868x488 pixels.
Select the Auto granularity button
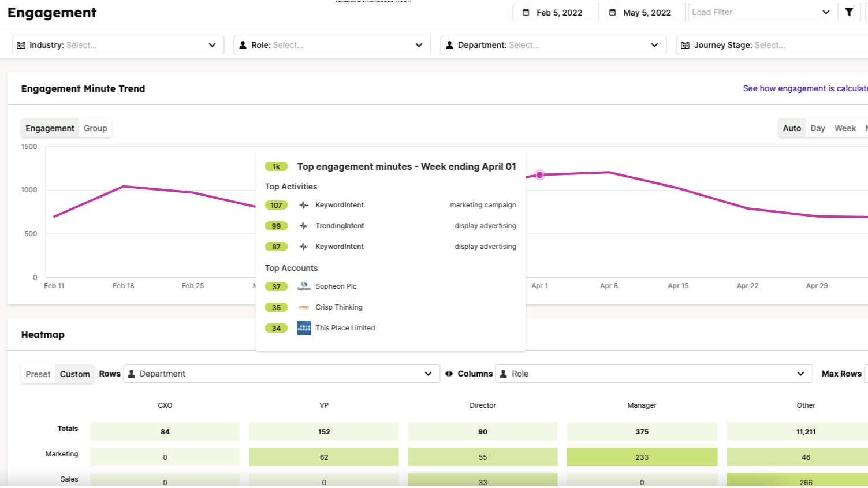[x=792, y=128]
